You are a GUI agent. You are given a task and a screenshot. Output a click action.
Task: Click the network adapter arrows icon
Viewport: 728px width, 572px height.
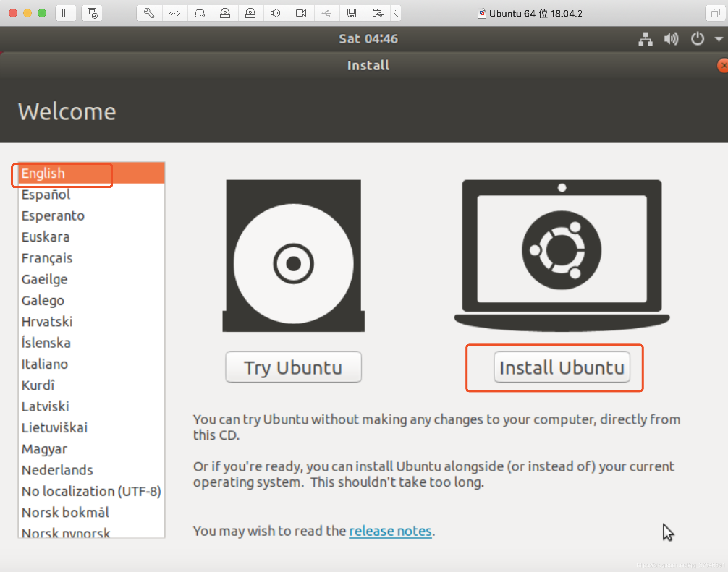(x=175, y=13)
